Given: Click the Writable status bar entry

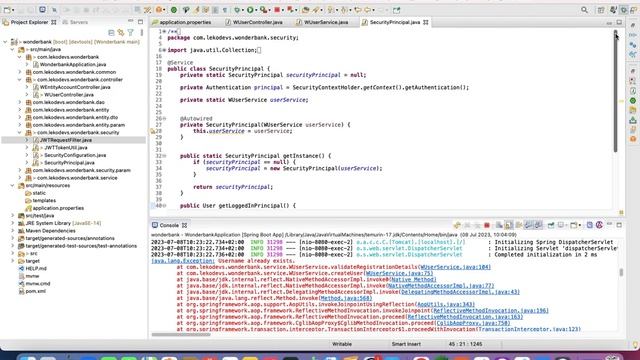Looking at the screenshot, I should pos(342,344).
